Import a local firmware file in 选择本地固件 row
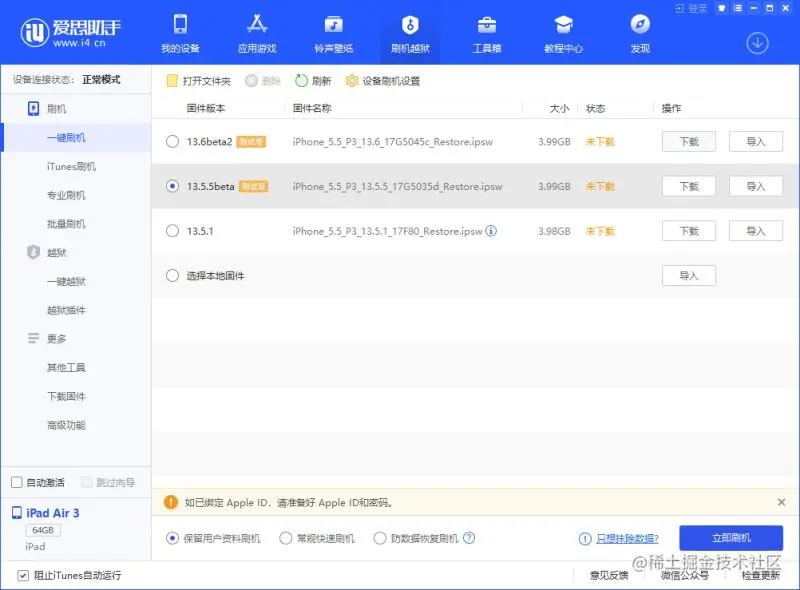The image size is (800, 590). (689, 276)
